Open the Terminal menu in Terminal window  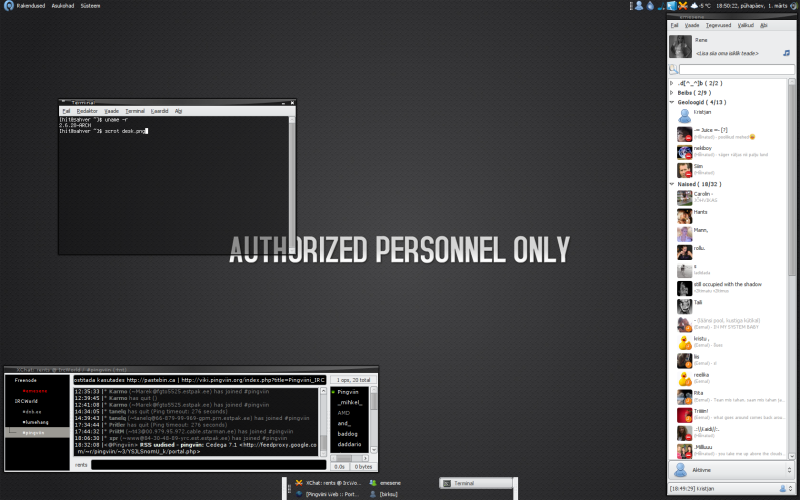tap(135, 111)
